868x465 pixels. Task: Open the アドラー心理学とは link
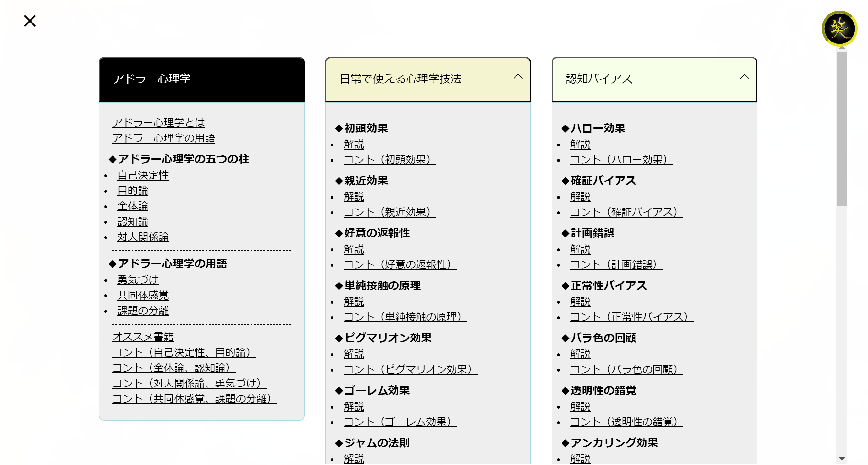158,123
